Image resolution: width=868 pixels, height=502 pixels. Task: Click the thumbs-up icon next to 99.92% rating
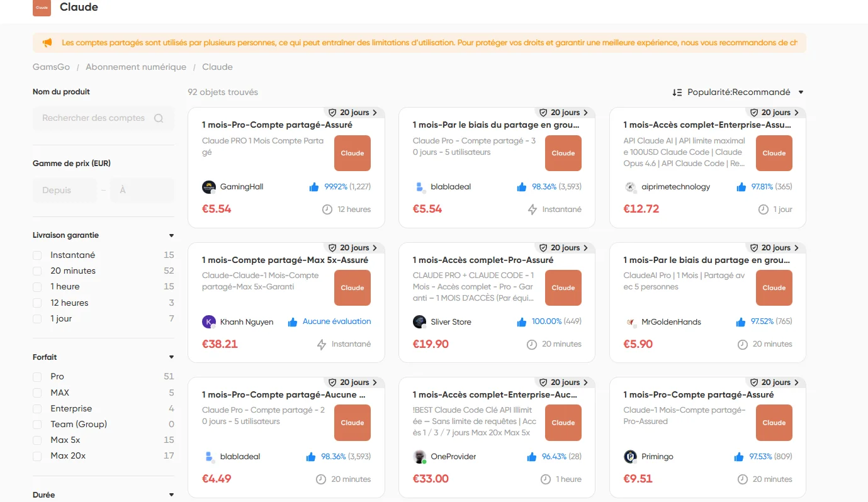(314, 187)
